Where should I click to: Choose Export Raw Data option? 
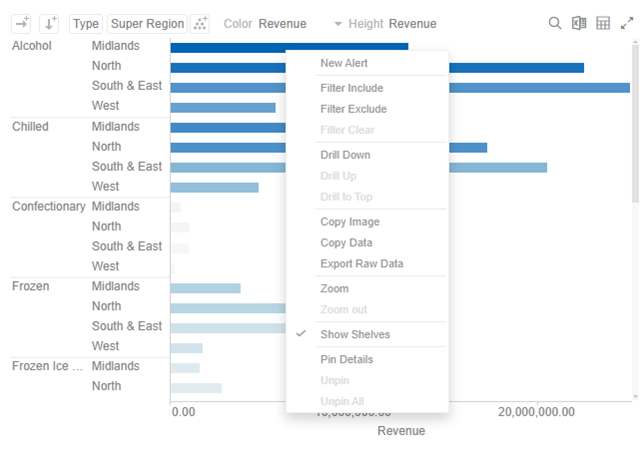click(x=361, y=264)
